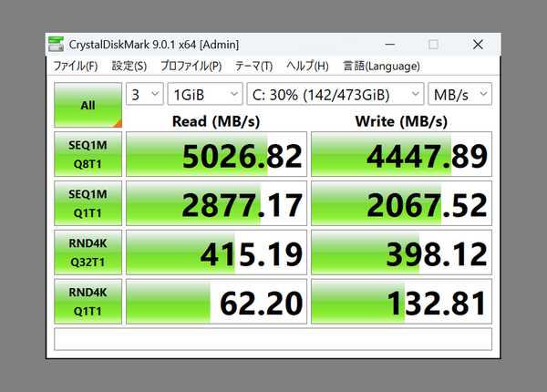Close the CrystalDiskMark window
The width and height of the screenshot is (547, 392).
(x=478, y=45)
